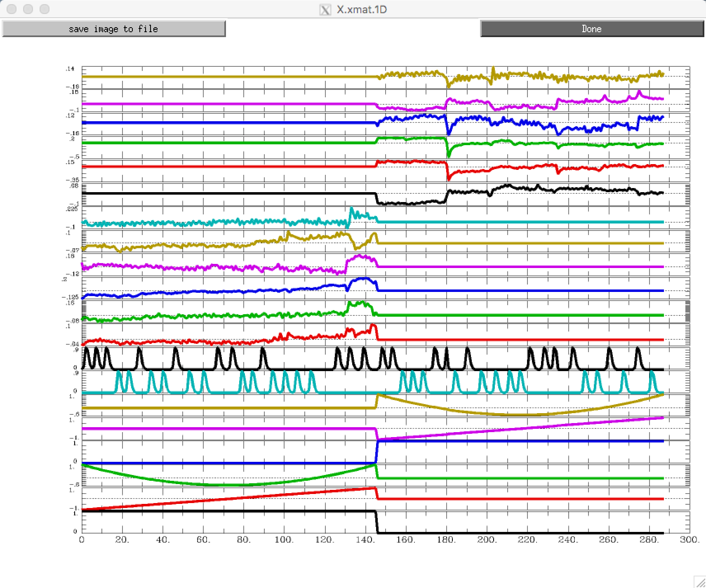Zoom the X.xmat.1D window
The height and width of the screenshot is (588, 706).
pos(44,9)
